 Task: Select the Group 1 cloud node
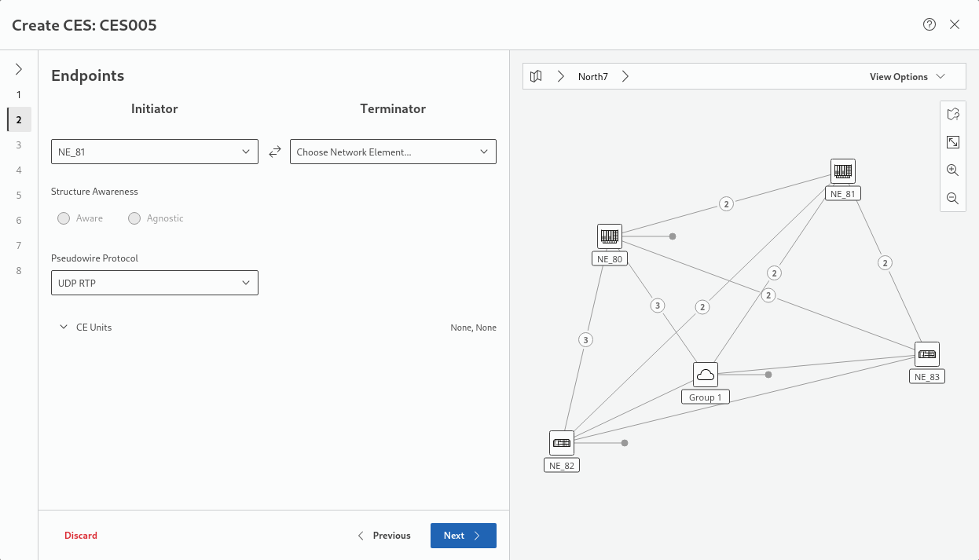click(x=706, y=375)
